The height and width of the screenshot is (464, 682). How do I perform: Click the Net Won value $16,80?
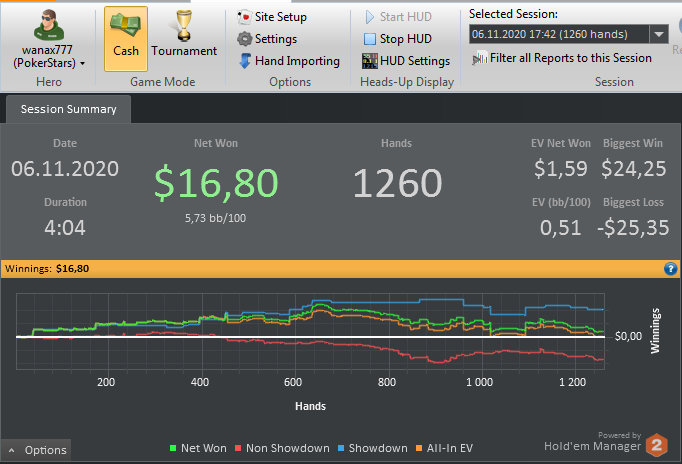click(x=216, y=183)
